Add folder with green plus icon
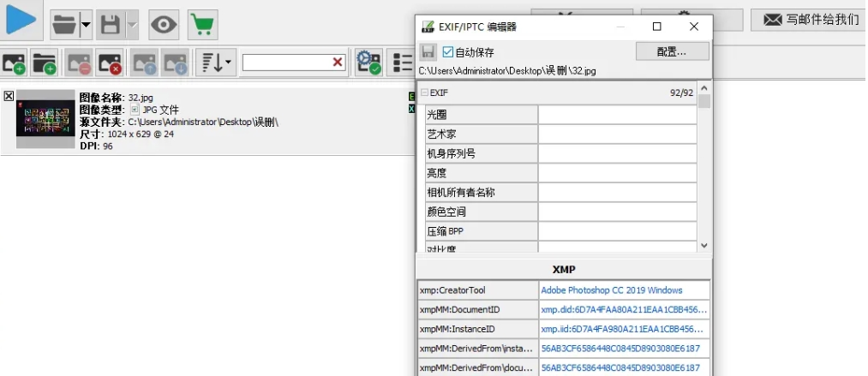 45,63
